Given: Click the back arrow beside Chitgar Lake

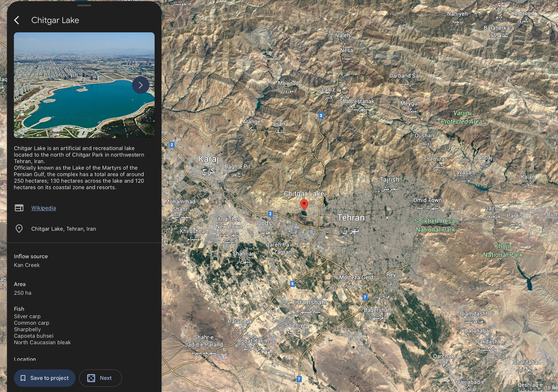Looking at the screenshot, I should pos(17,20).
